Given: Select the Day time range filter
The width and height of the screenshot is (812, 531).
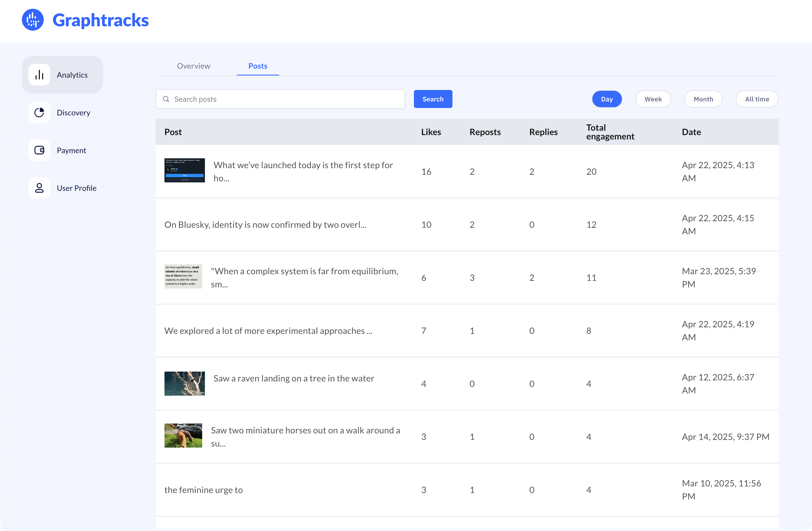Looking at the screenshot, I should 607,99.
